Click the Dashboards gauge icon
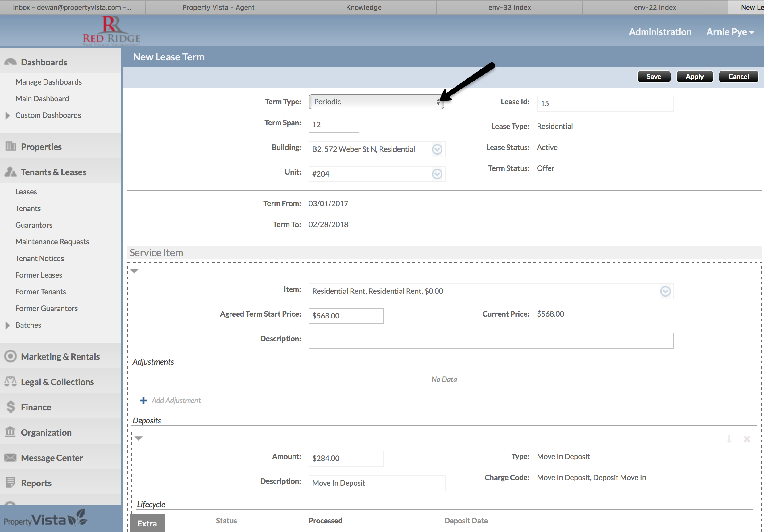This screenshot has width=764, height=532. [x=10, y=62]
